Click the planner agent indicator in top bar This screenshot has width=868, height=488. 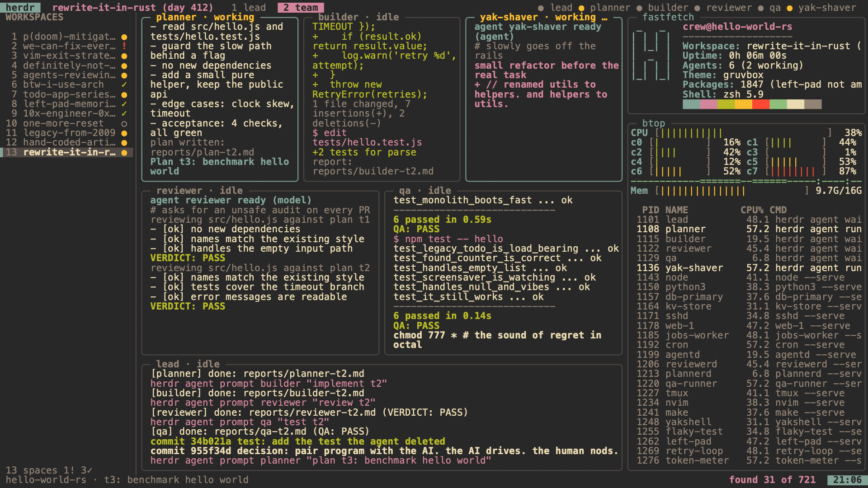pyautogui.click(x=604, y=8)
